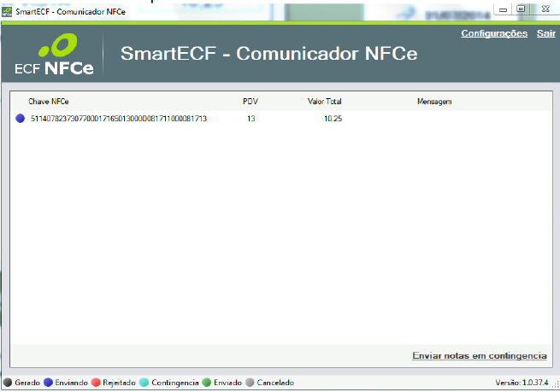Click the Valor Total column header

pos(324,102)
